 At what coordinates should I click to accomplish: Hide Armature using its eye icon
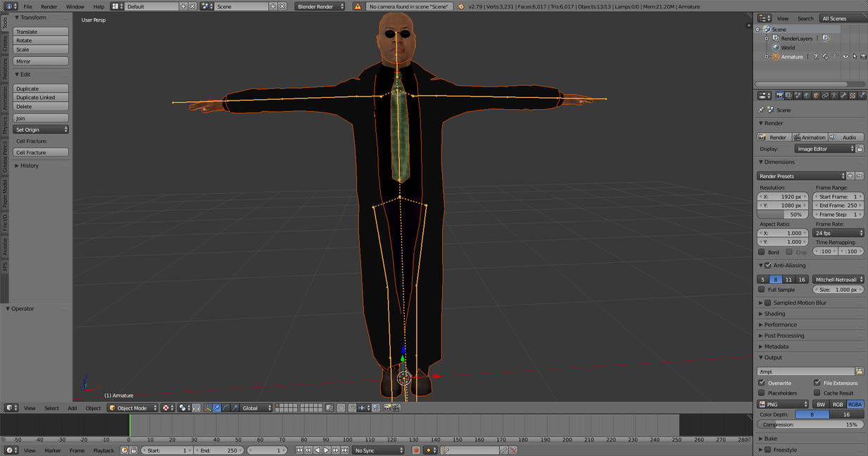pyautogui.click(x=845, y=57)
